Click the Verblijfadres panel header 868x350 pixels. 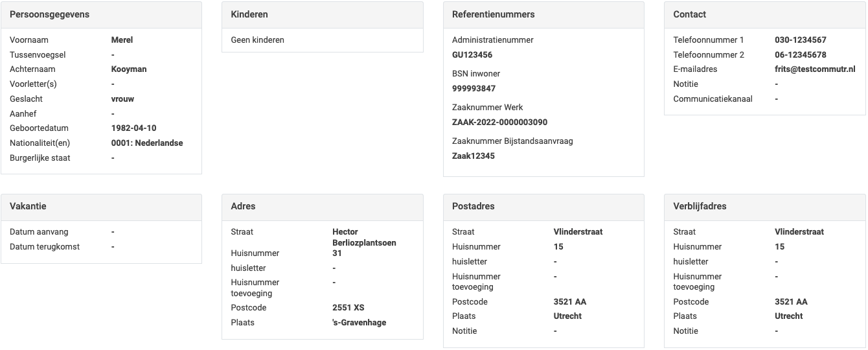point(700,206)
